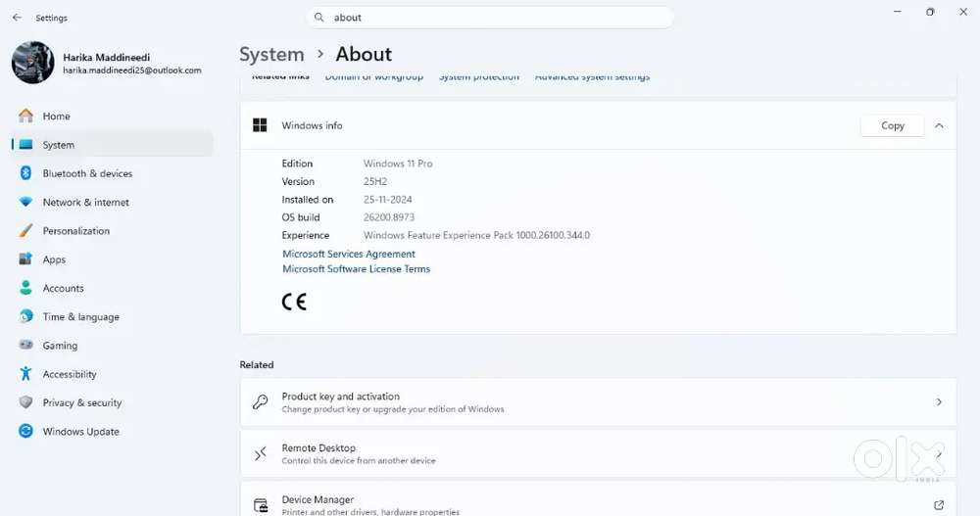Click the Privacy shield icon
The width and height of the screenshot is (980, 516).
pyautogui.click(x=25, y=402)
